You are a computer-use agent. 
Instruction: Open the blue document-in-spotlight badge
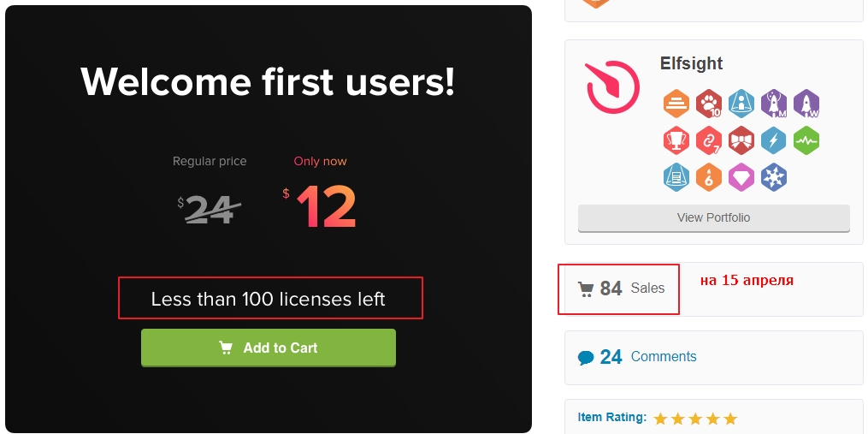coord(676,177)
